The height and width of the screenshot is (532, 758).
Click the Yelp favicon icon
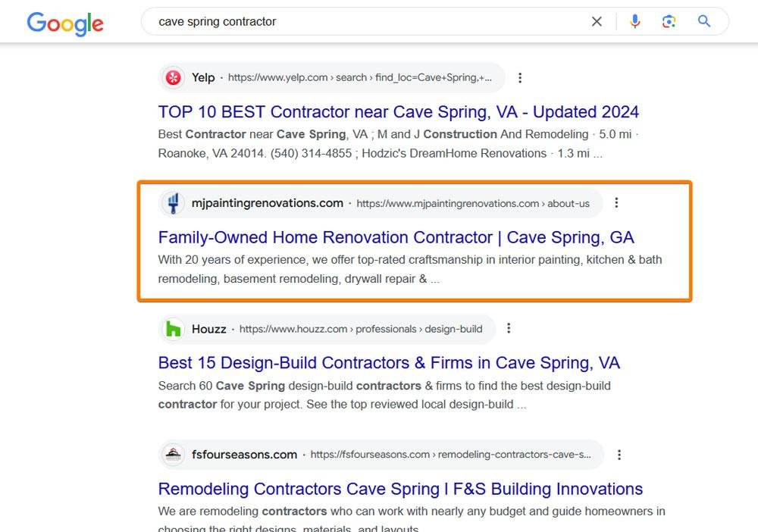point(174,77)
